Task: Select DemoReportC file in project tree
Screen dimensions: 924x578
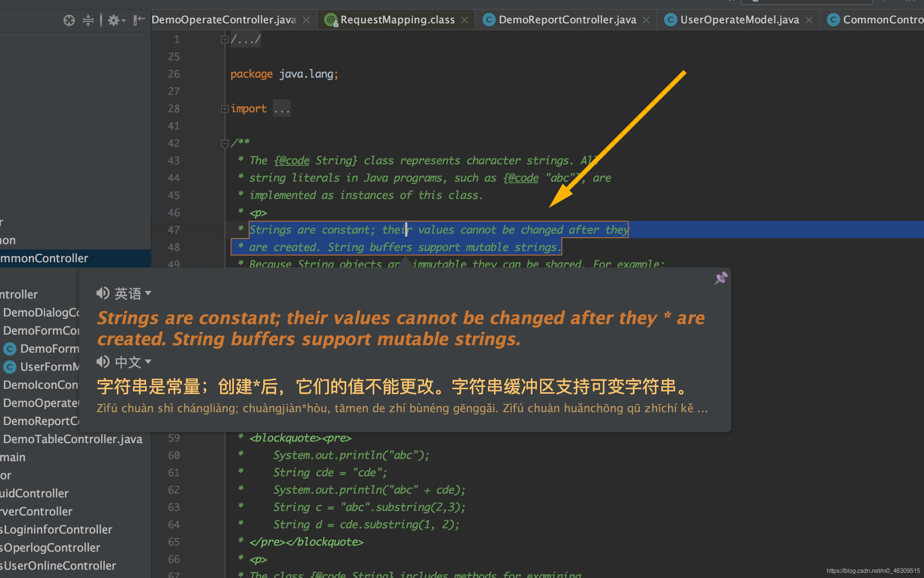Action: click(41, 421)
